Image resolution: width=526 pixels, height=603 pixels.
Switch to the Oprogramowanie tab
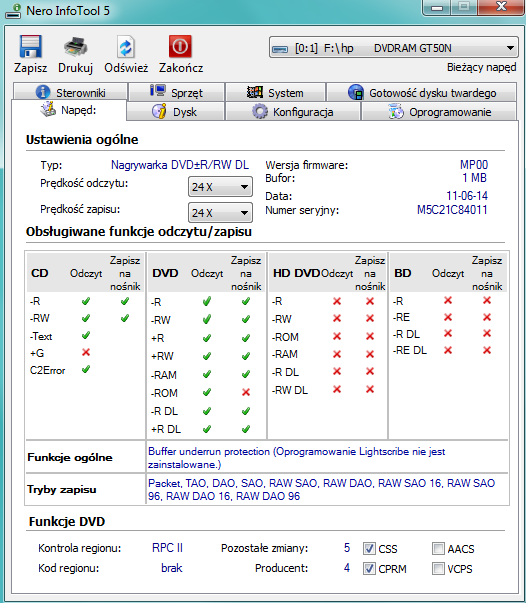[x=439, y=112]
